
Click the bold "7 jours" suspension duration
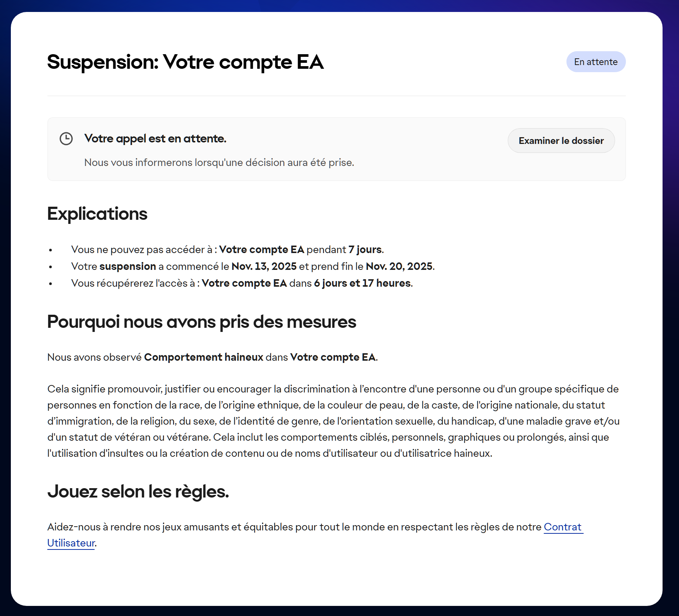pos(365,250)
